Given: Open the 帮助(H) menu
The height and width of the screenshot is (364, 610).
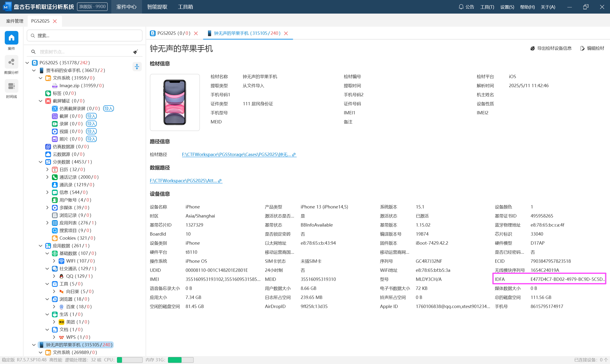Looking at the screenshot, I should tap(527, 7).
